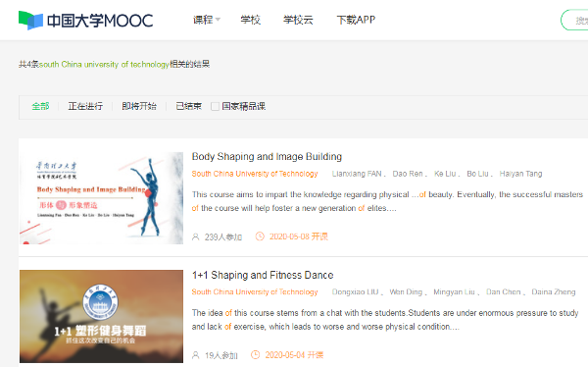Viewport: 588px width, 367px height.
Task: Click instructor Dao Ren
Action: pyautogui.click(x=408, y=174)
